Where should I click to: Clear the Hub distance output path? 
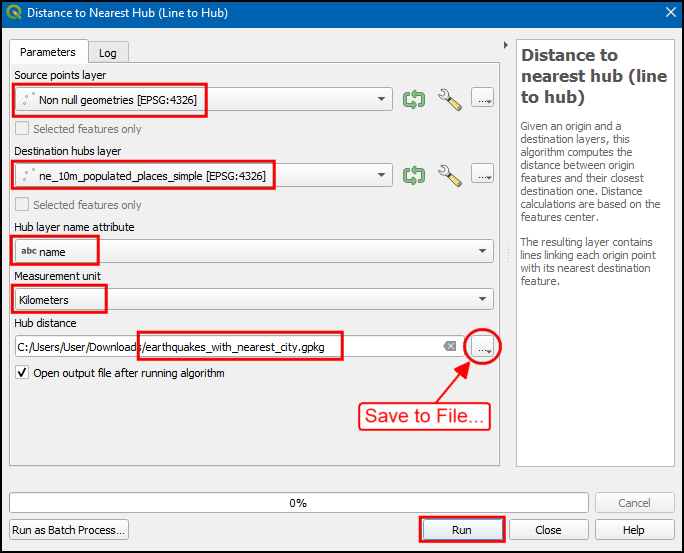point(450,347)
